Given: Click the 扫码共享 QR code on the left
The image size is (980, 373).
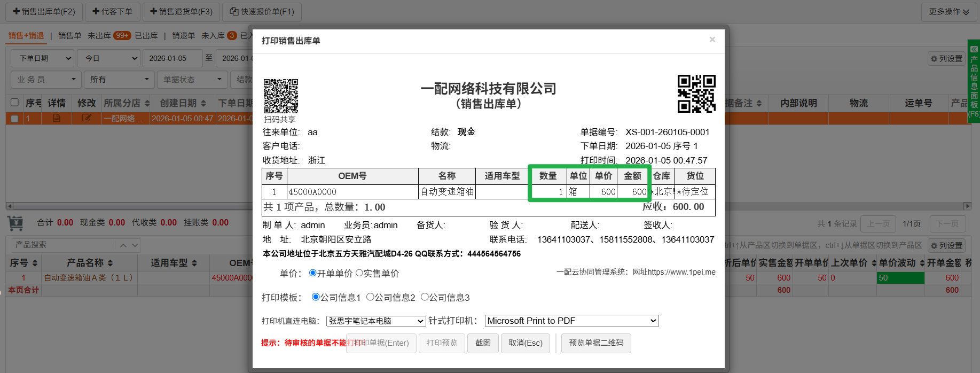Looking at the screenshot, I should click(280, 96).
